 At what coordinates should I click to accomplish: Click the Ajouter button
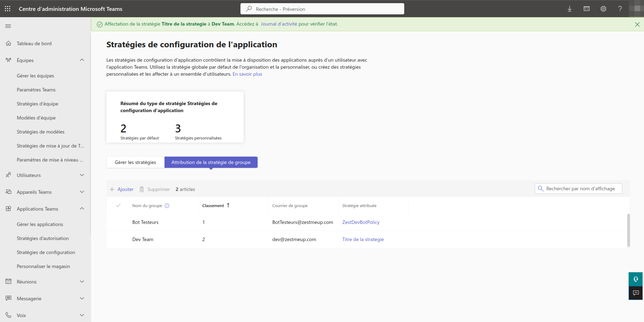[122, 189]
